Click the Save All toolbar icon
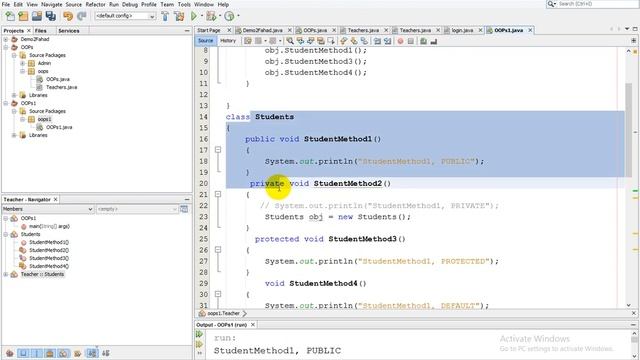 coord(51,16)
